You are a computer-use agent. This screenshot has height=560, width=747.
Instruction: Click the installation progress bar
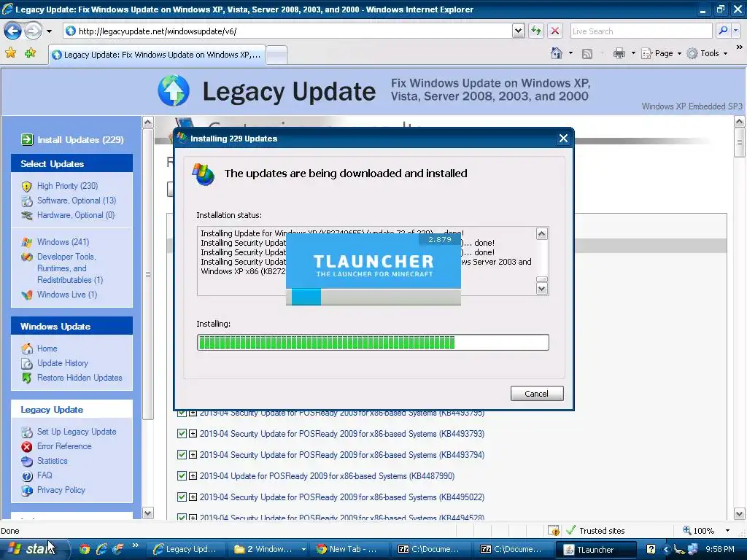point(373,342)
